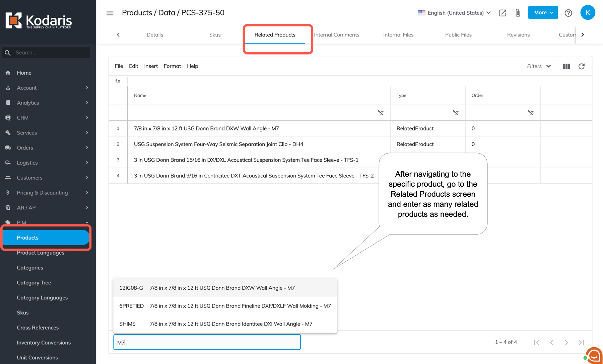The height and width of the screenshot is (364, 603).
Task: Click the sidebar Search input field
Action: [x=46, y=53]
